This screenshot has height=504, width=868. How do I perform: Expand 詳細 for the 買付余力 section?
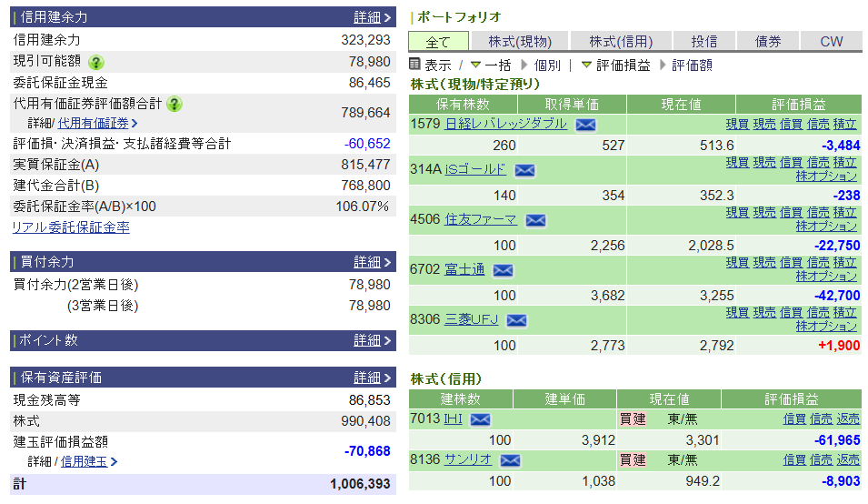click(x=373, y=262)
